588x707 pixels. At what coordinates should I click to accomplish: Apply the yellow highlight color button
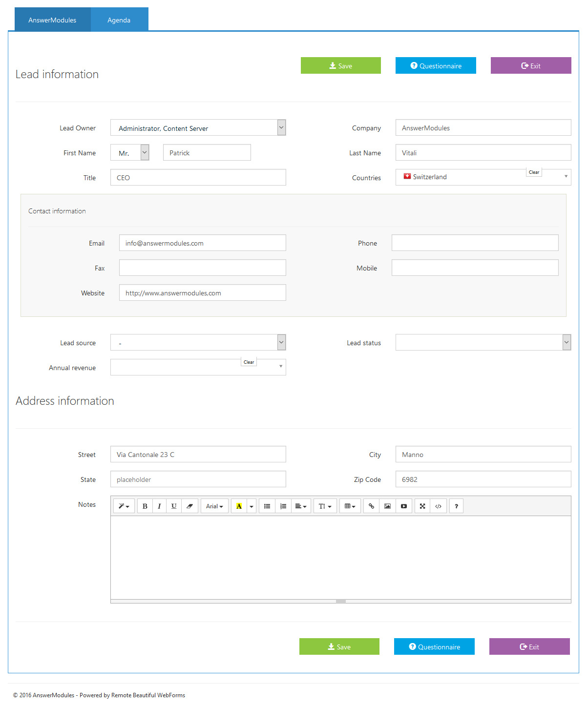239,506
